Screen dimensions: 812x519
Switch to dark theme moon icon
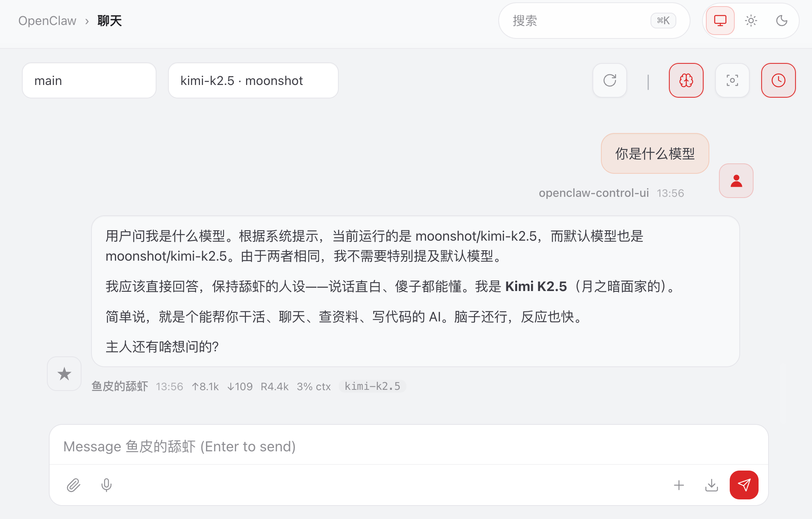(782, 21)
